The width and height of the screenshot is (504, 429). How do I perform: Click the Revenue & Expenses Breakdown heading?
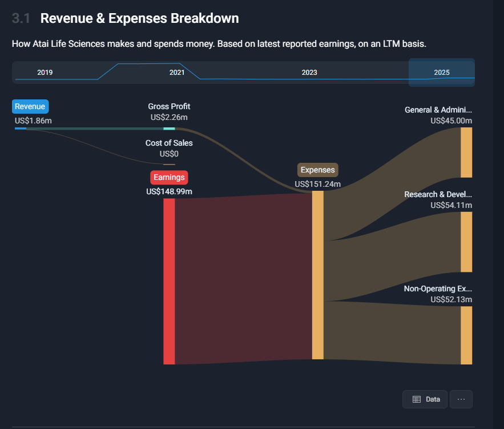tap(139, 18)
